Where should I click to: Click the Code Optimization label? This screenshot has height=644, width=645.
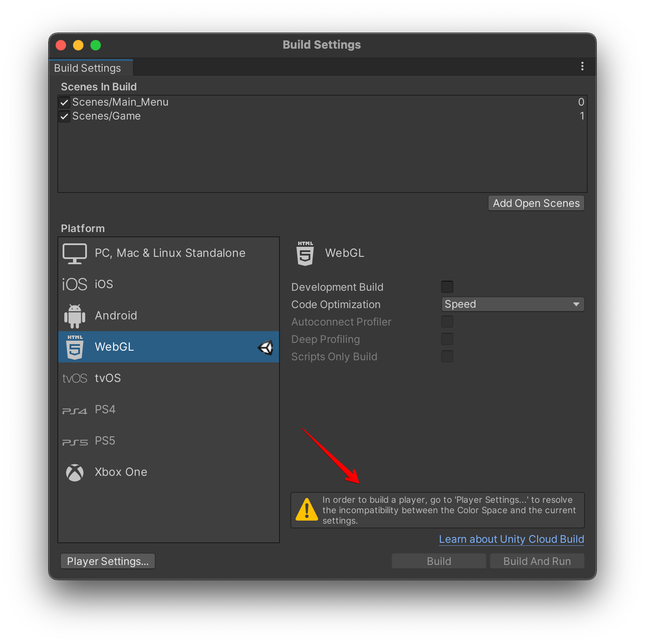(336, 305)
